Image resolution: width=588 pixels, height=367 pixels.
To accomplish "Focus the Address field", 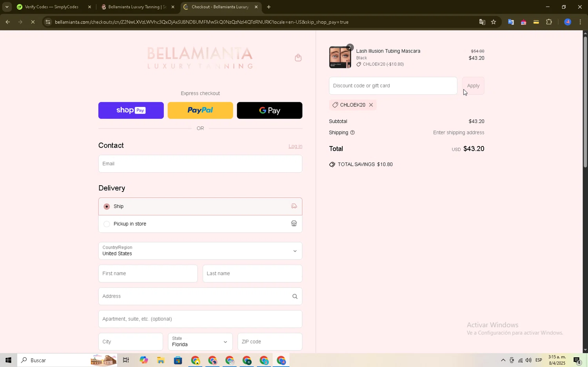I will coord(200,296).
